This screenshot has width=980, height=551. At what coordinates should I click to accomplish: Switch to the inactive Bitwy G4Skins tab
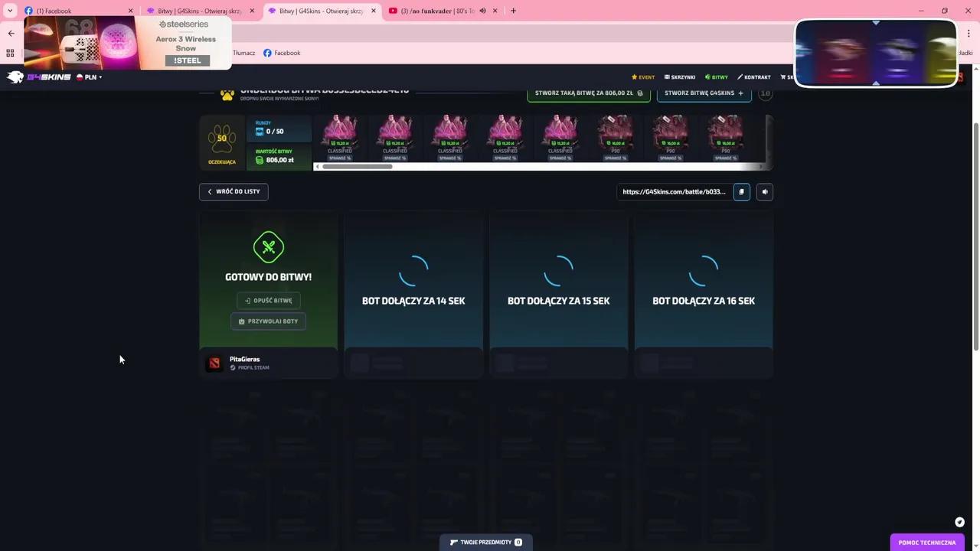coord(201,11)
